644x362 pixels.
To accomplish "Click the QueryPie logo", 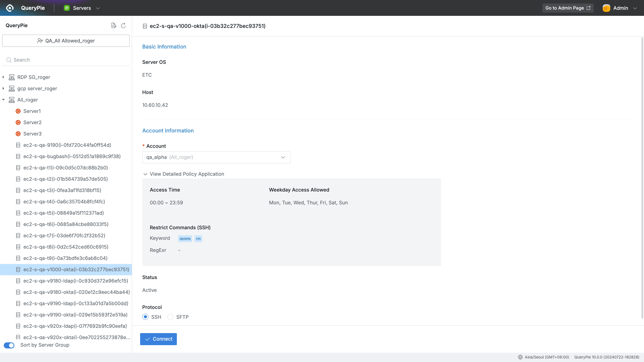I will [x=10, y=8].
